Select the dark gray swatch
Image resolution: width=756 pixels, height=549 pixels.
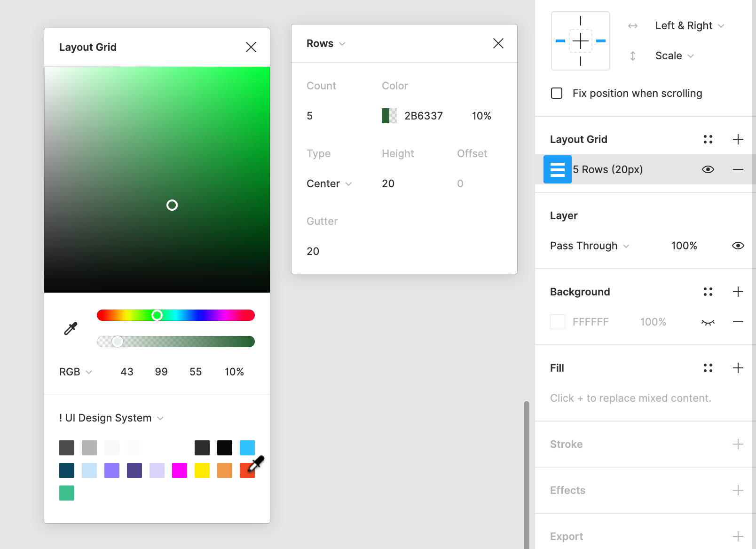coord(67,448)
